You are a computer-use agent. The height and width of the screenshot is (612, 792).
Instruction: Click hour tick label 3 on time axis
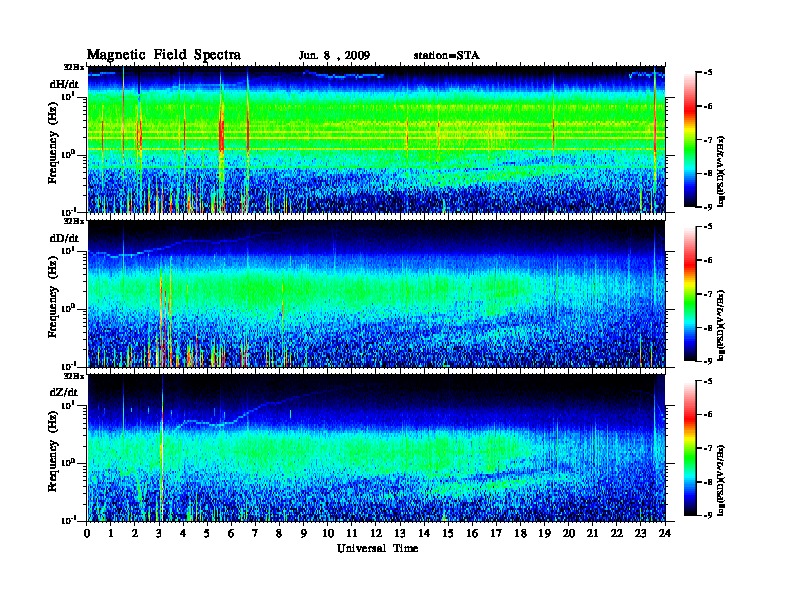159,533
